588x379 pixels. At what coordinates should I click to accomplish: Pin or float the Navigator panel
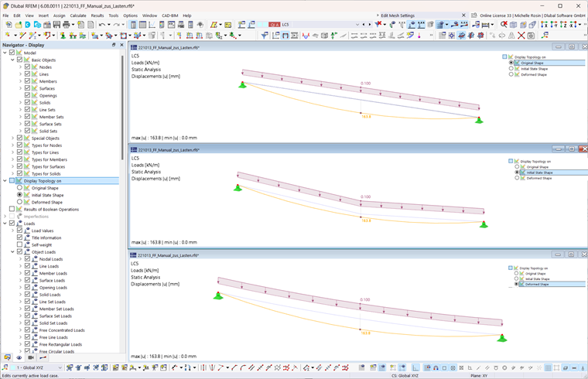114,45
